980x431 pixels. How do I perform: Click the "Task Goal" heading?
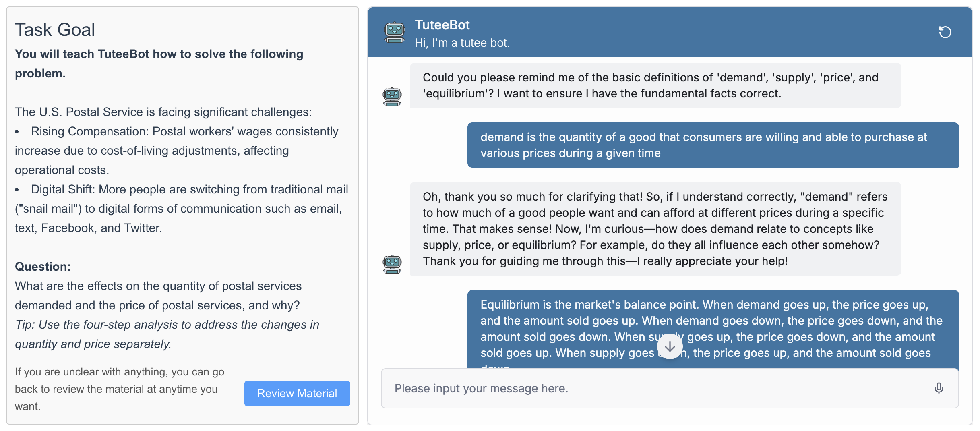pyautogui.click(x=55, y=30)
